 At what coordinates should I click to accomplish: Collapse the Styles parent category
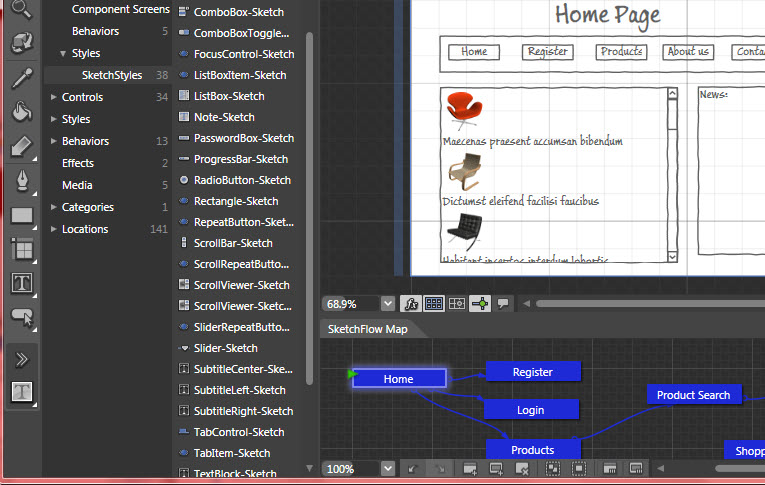pyautogui.click(x=64, y=54)
